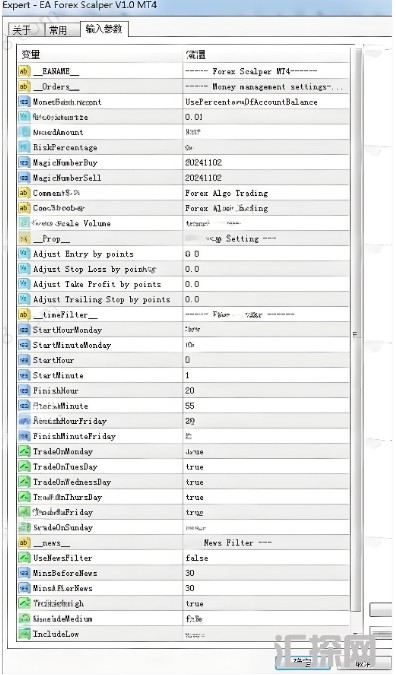Click the integer icon next to MagicNumberBuy
Image resolution: width=396 pixels, height=675 pixels.
[24, 163]
